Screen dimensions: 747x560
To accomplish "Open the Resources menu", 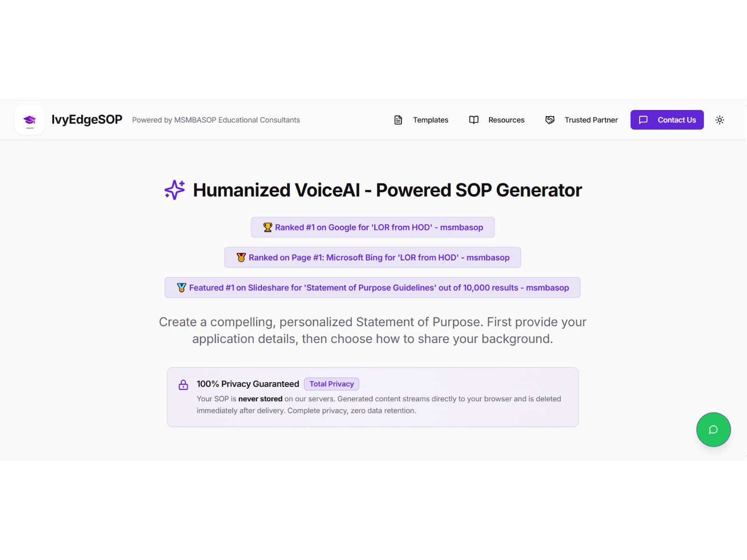I will click(506, 120).
